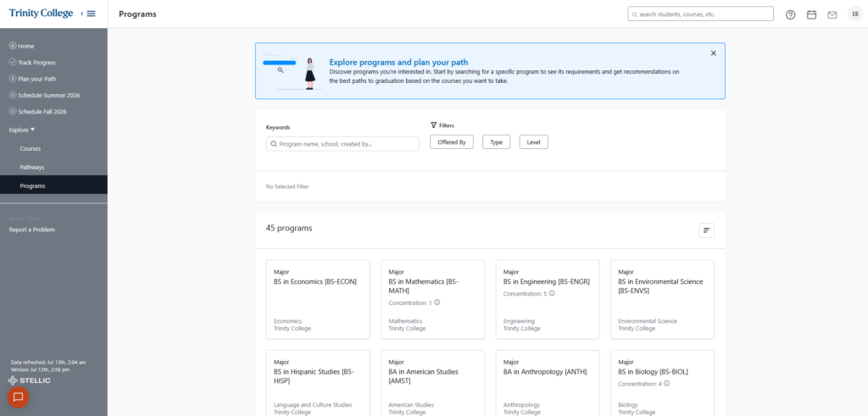Open the sort programs icon button
This screenshot has width=868, height=416.
tap(706, 230)
